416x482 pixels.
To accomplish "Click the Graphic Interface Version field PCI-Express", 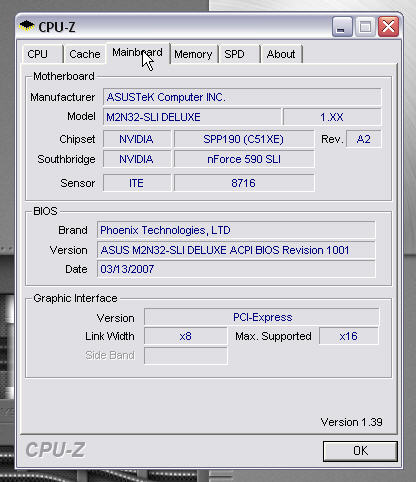I will click(262, 317).
